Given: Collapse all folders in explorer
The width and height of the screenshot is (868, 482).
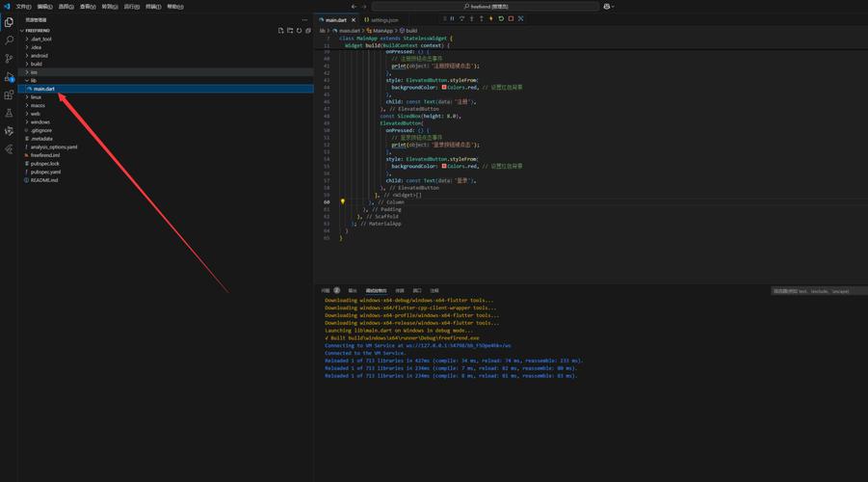Looking at the screenshot, I should coord(308,31).
